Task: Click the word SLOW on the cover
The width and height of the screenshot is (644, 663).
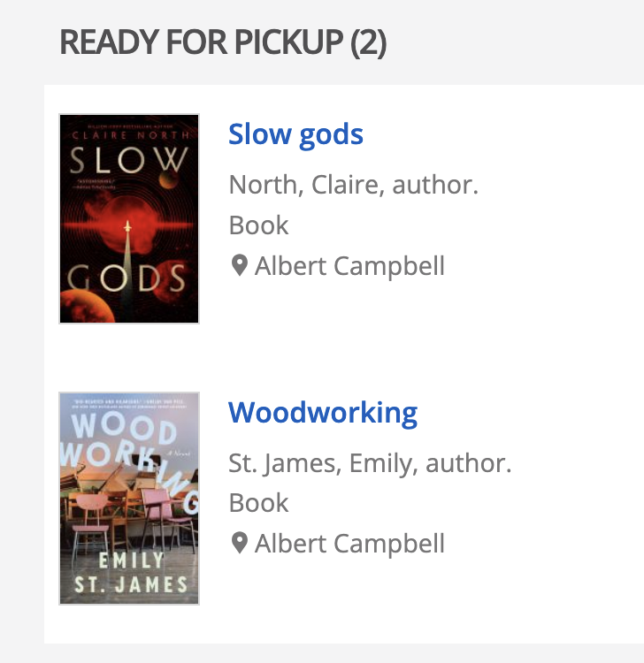Action: point(129,162)
